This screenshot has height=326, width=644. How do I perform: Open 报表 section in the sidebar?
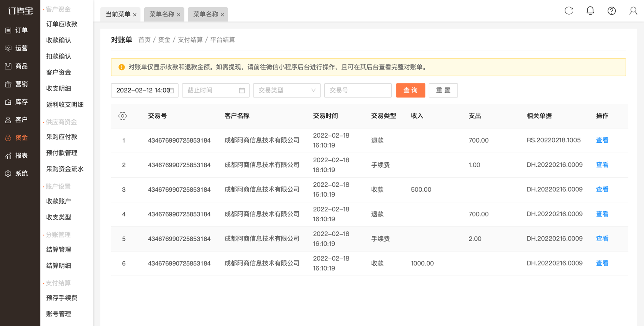pyautogui.click(x=16, y=156)
